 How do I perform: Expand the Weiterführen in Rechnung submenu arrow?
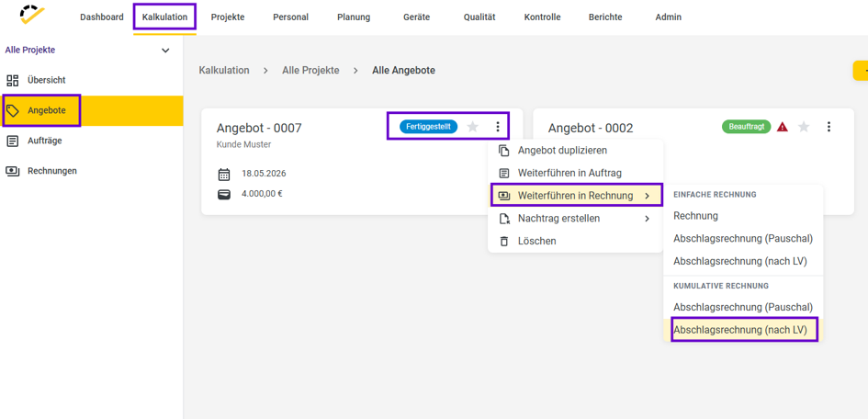pyautogui.click(x=648, y=196)
